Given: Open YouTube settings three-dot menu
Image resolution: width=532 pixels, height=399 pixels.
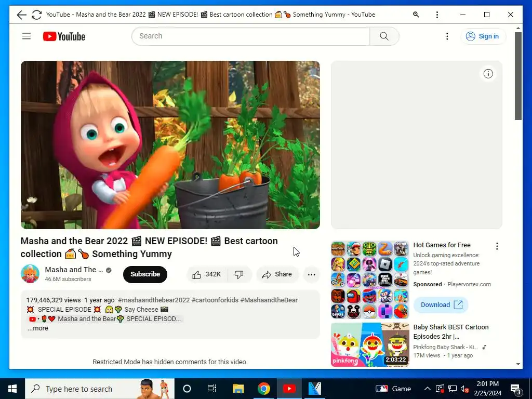Looking at the screenshot, I should click(x=447, y=36).
